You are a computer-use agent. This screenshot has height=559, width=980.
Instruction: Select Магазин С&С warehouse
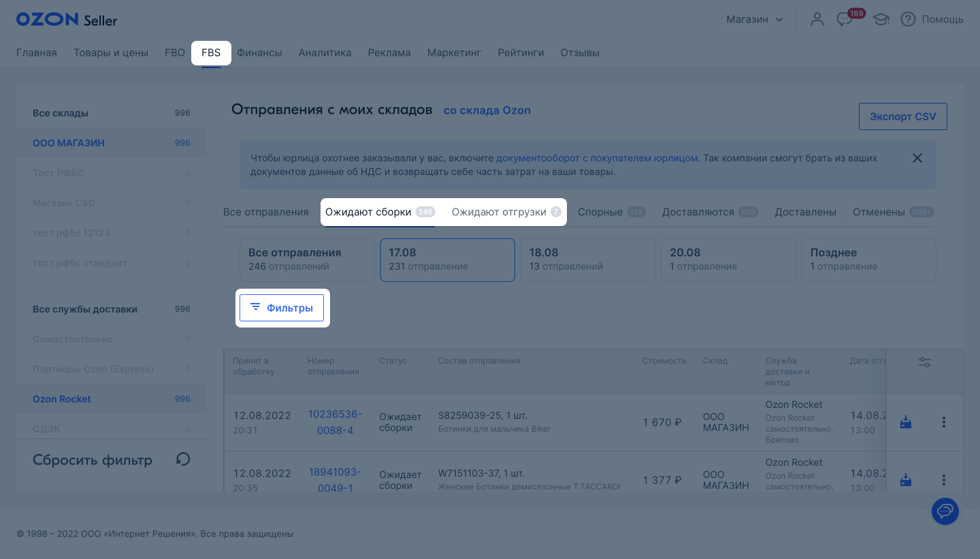tap(112, 203)
